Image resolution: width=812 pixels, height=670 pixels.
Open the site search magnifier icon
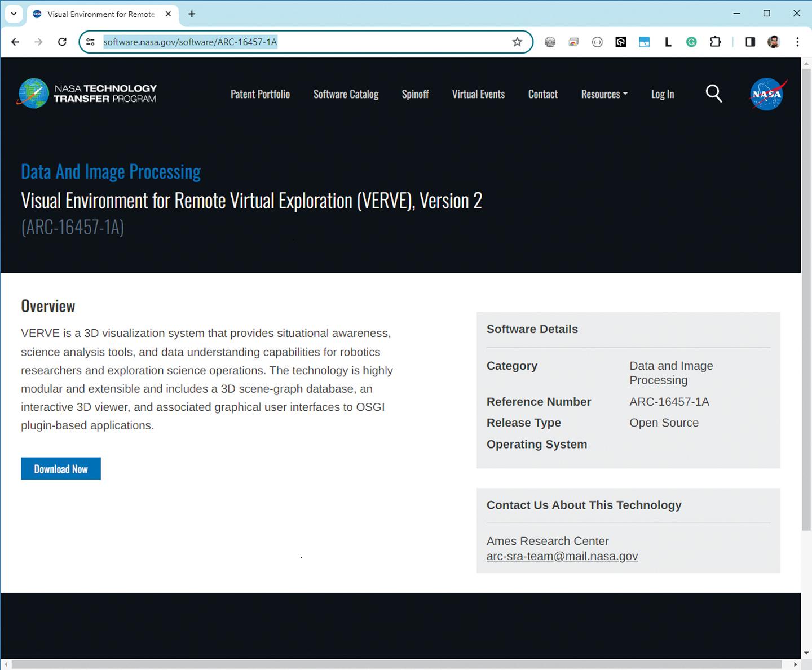click(x=714, y=94)
